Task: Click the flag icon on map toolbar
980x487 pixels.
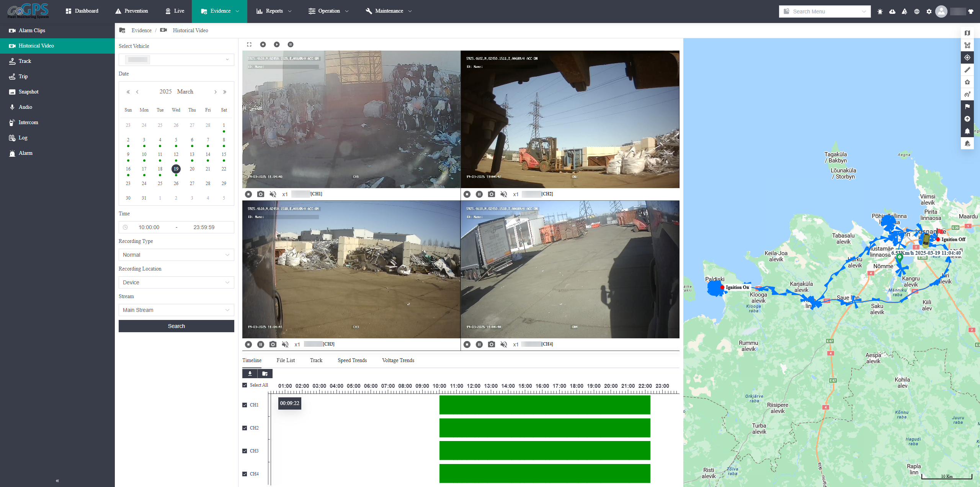Action: point(967,107)
